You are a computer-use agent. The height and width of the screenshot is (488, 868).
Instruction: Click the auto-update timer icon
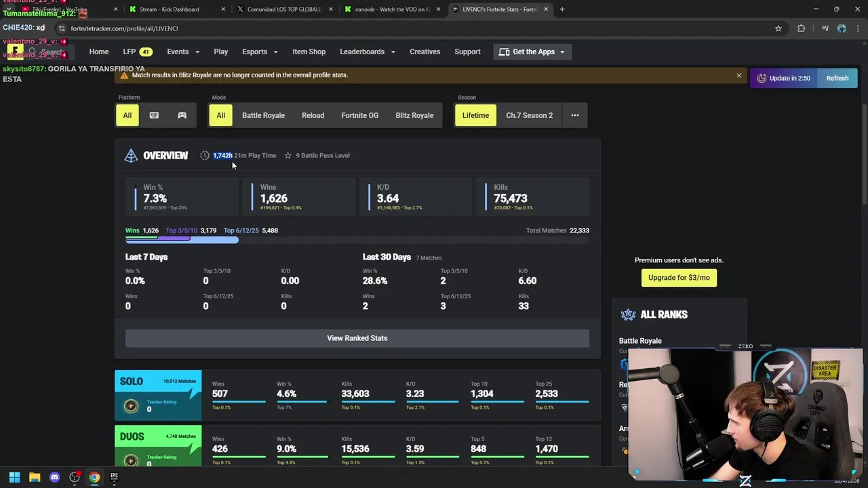[x=762, y=78]
